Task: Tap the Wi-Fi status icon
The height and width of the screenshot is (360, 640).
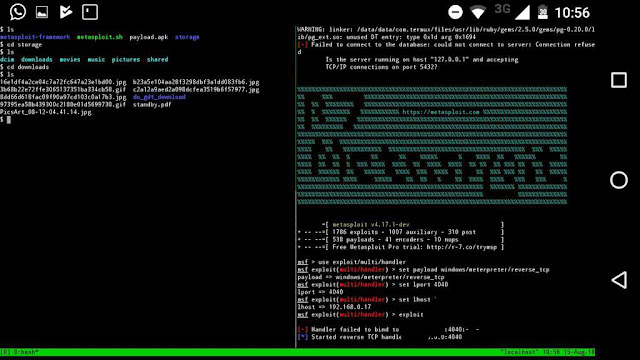Action: 478,12
